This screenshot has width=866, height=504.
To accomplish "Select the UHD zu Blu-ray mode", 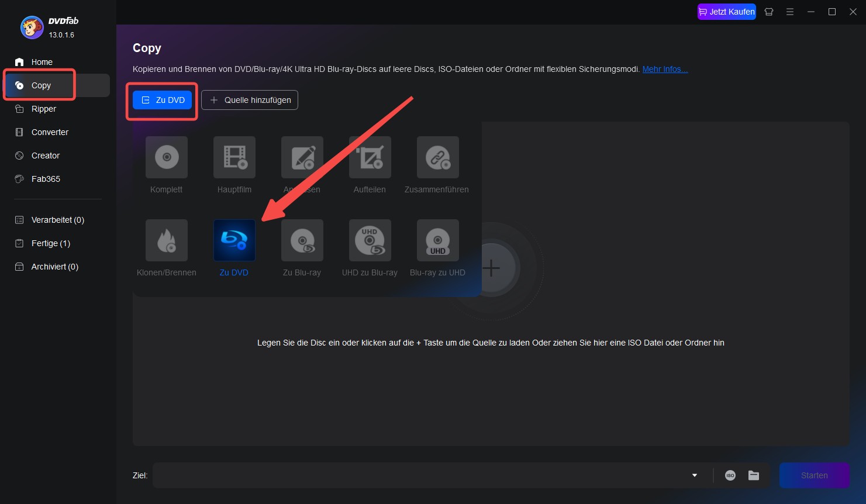I will pos(370,240).
